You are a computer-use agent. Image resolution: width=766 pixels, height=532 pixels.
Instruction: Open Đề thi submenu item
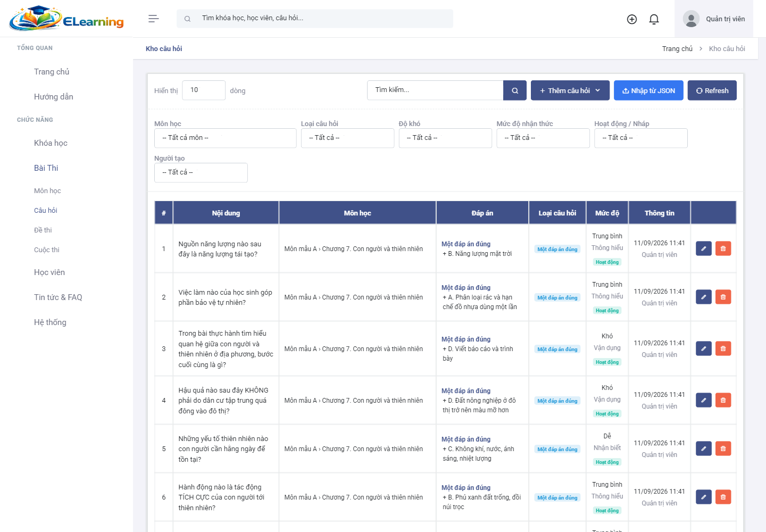point(43,230)
